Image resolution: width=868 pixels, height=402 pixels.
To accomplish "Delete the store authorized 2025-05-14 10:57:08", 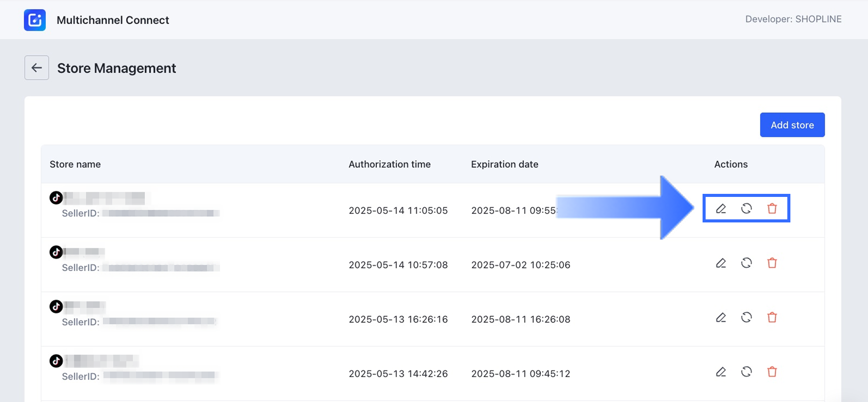I will pos(772,263).
